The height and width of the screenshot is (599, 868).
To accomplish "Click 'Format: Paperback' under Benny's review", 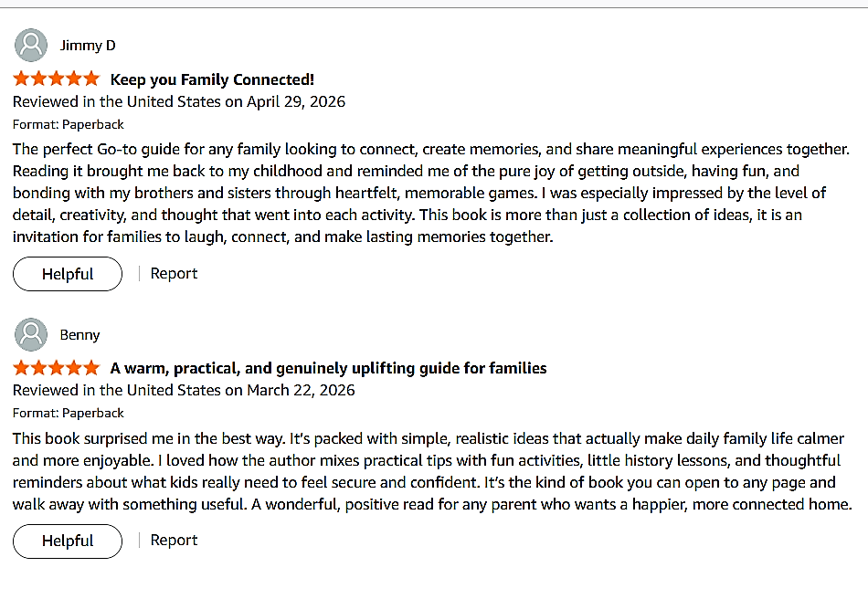I will (69, 413).
